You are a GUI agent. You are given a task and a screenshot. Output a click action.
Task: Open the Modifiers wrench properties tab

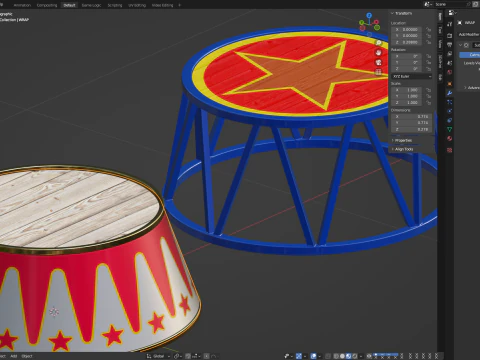449,93
